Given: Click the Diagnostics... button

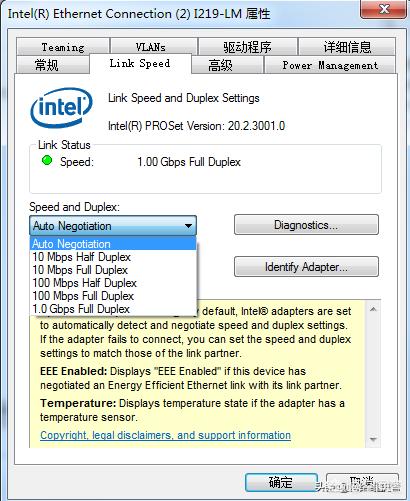Looking at the screenshot, I should click(306, 225).
